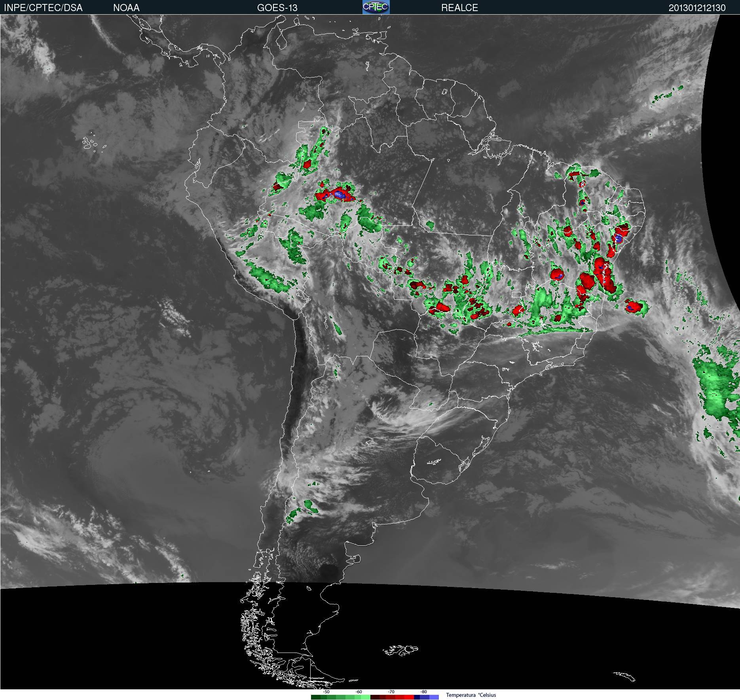
Task: Click the Temperatura °Celsius legend label
Action: coord(471,695)
